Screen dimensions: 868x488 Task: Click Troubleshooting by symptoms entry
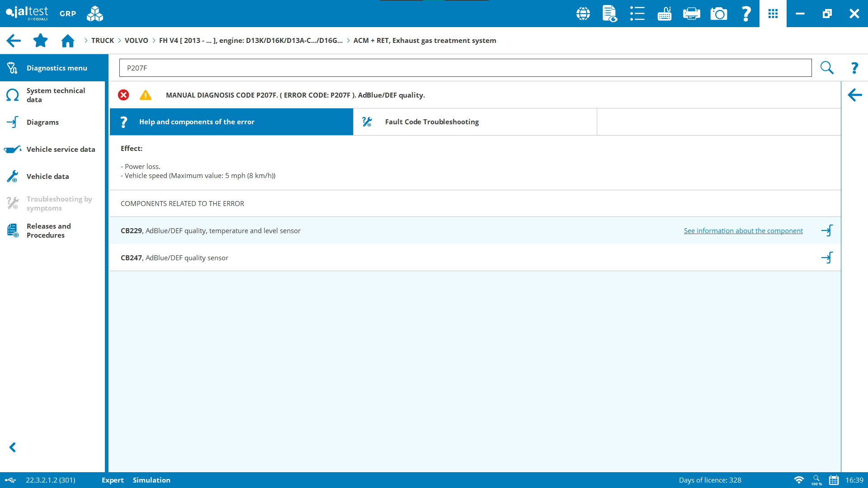[52, 203]
